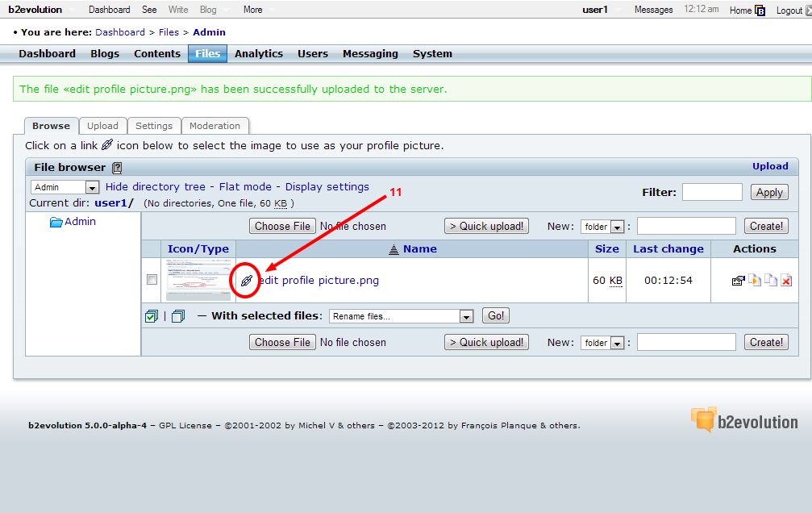
Task: Click the user1/ current directory link
Action: click(x=114, y=203)
